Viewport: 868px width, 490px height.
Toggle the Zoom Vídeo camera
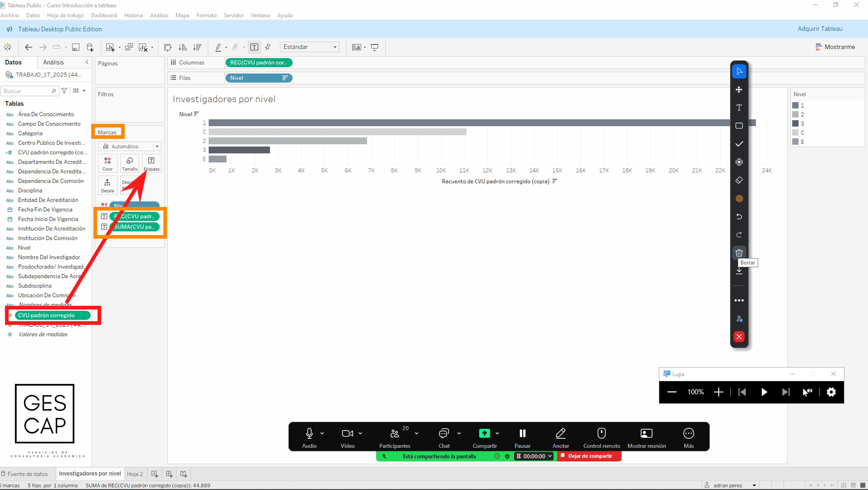coord(348,437)
